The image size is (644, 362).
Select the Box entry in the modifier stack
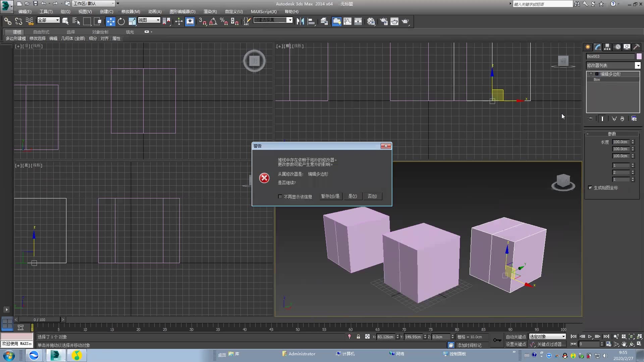tap(597, 79)
